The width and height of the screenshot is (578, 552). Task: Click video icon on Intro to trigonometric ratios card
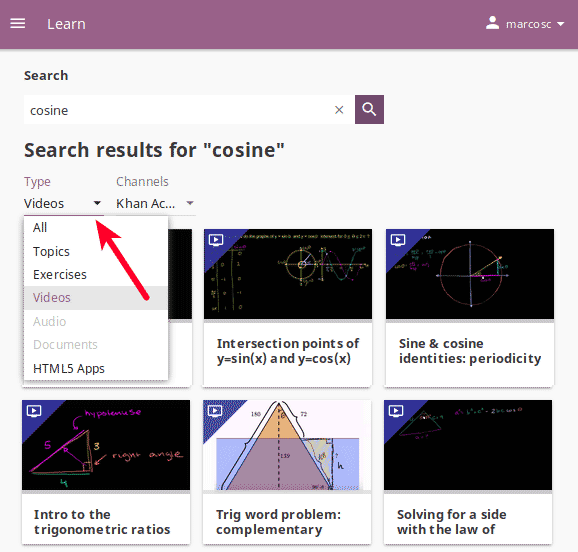click(x=34, y=411)
